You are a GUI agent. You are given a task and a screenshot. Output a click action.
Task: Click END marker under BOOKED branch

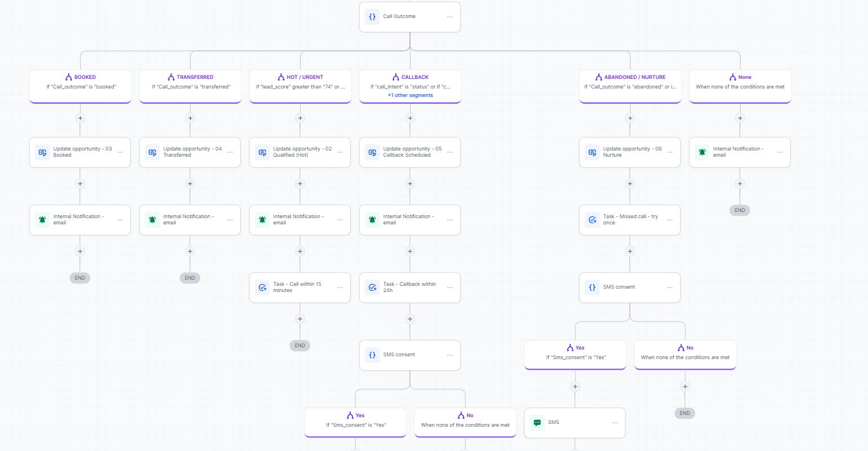tap(80, 278)
